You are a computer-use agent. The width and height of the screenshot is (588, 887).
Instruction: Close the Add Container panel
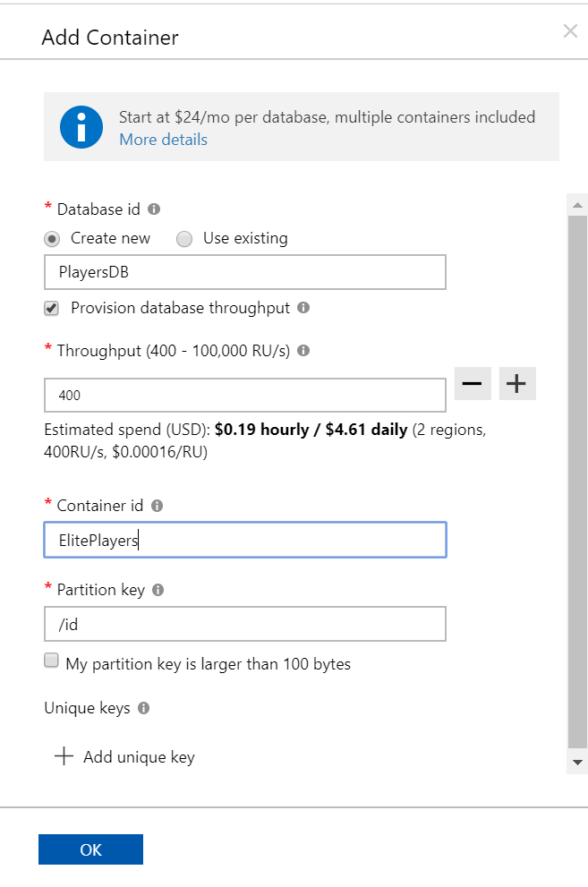pos(570,32)
